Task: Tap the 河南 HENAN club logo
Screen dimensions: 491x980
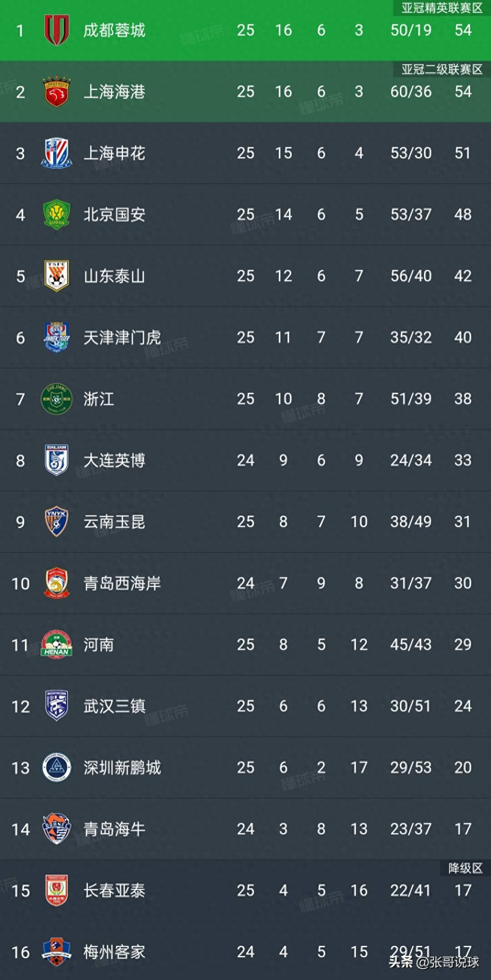Action: coord(56,644)
